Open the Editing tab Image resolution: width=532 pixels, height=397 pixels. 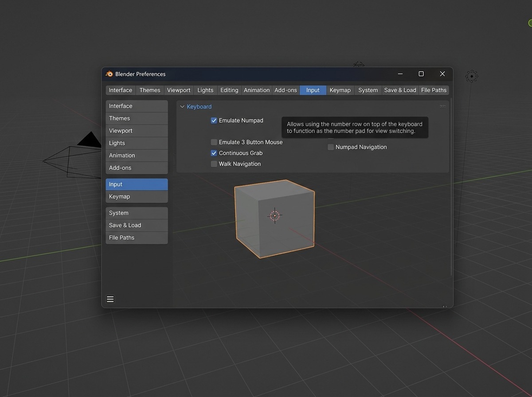click(229, 90)
